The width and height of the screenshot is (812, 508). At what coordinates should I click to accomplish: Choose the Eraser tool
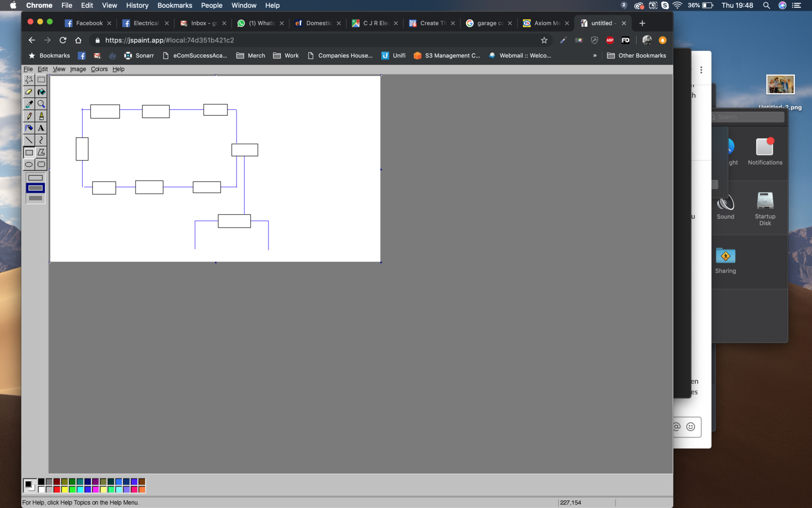29,92
